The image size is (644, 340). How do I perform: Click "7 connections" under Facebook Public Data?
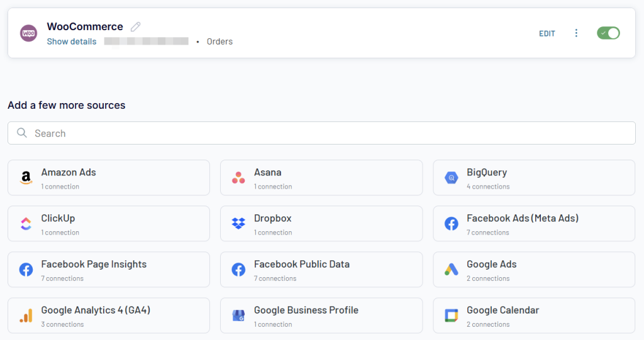(275, 278)
